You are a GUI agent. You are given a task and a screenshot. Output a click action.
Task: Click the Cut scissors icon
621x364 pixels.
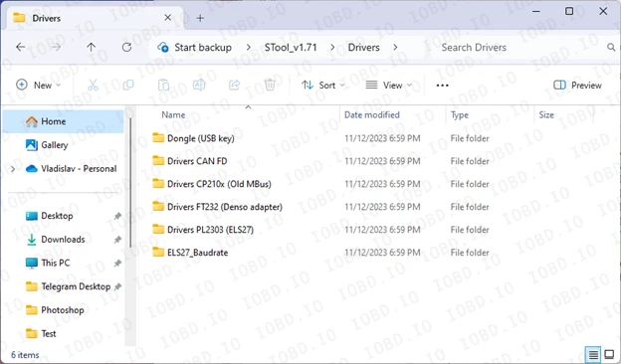(93, 86)
